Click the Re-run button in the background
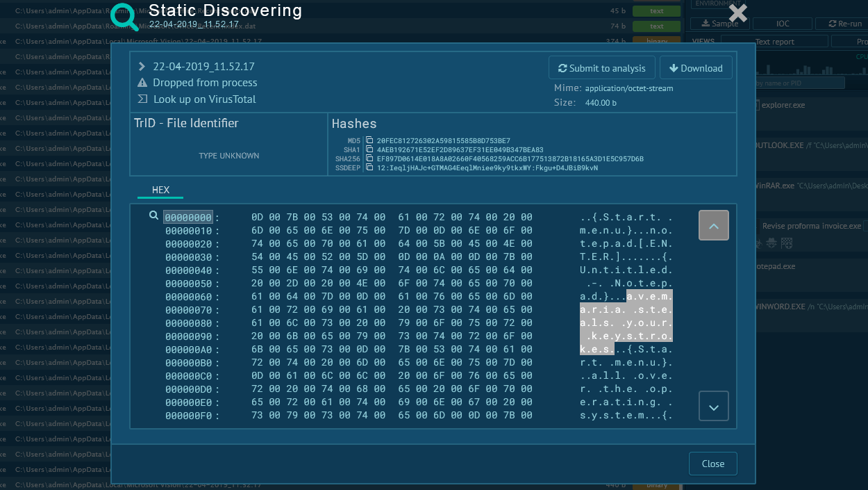The image size is (868, 490). pyautogui.click(x=844, y=24)
